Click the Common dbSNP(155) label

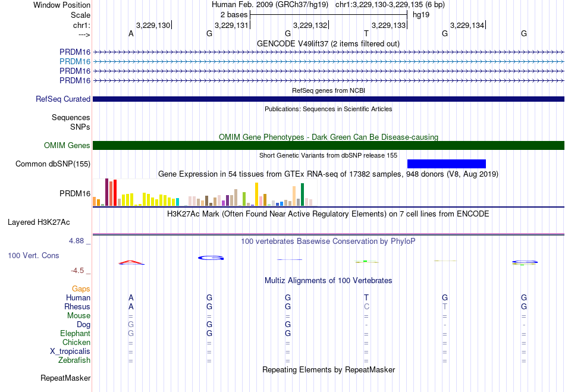[x=53, y=164]
